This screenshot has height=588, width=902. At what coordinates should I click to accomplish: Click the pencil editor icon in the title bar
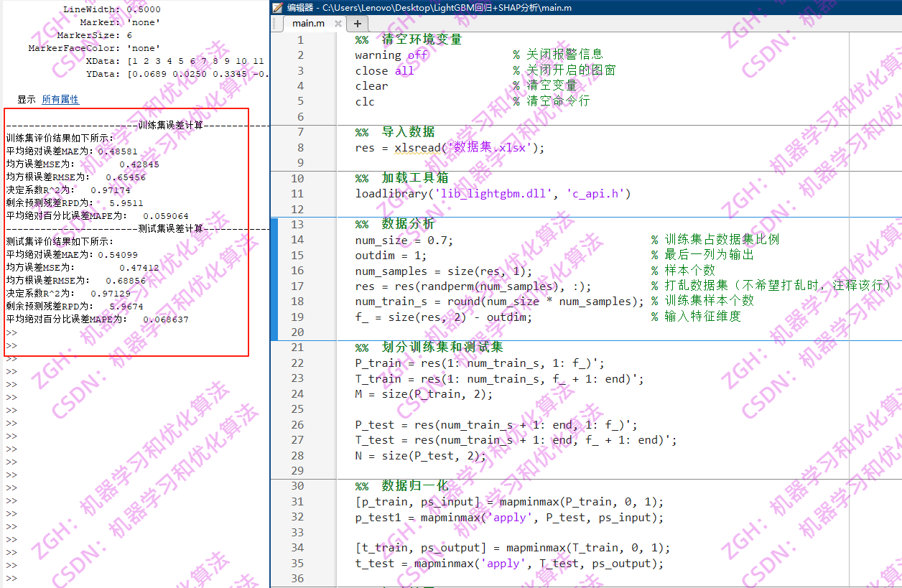pyautogui.click(x=276, y=9)
